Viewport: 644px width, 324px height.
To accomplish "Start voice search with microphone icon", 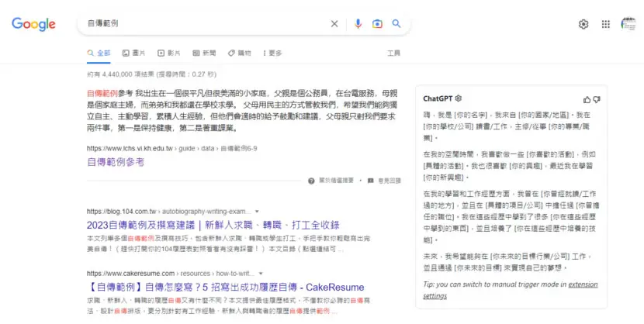I will pos(358,24).
